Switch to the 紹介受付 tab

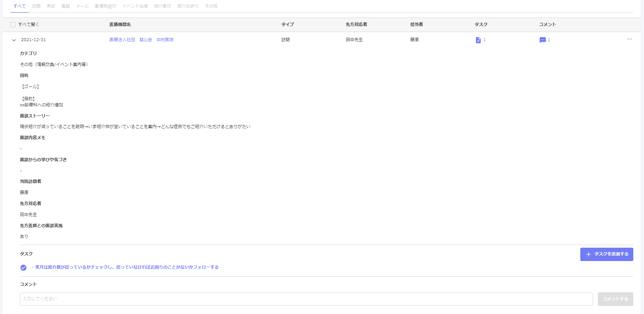162,6
